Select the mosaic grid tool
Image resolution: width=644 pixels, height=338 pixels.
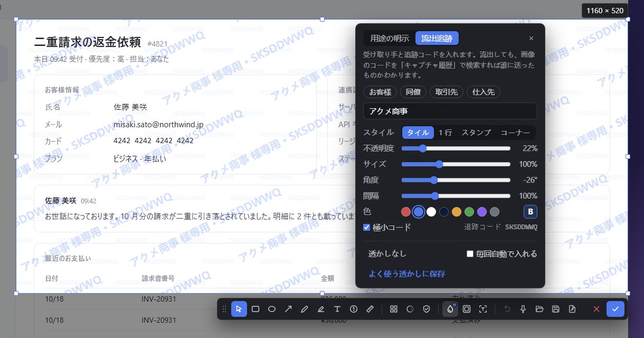coord(393,309)
